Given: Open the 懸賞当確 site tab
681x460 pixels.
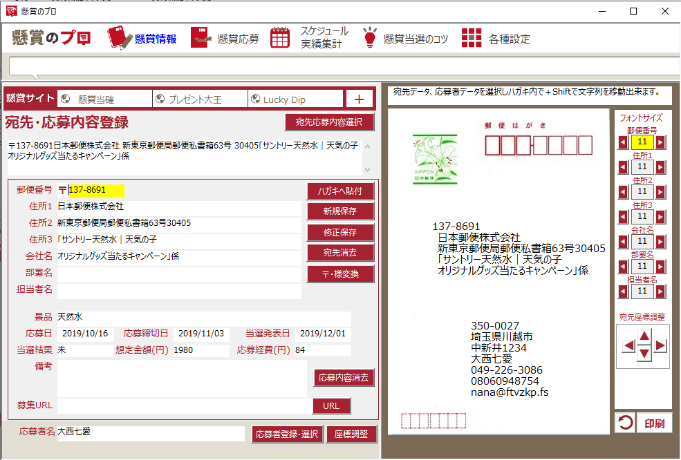Looking at the screenshot, I should [104, 98].
